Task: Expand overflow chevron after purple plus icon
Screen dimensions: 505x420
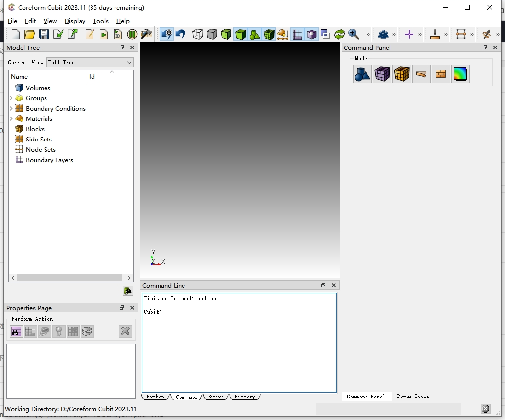Action: [420, 34]
